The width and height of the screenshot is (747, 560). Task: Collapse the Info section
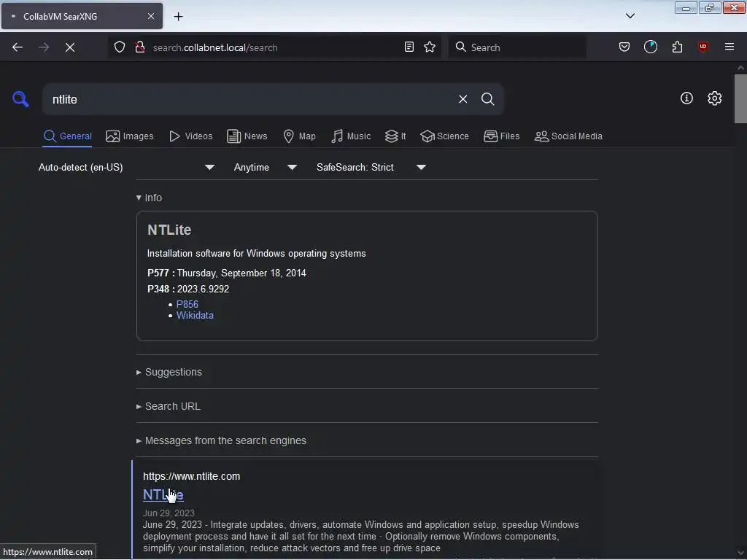[x=149, y=198]
